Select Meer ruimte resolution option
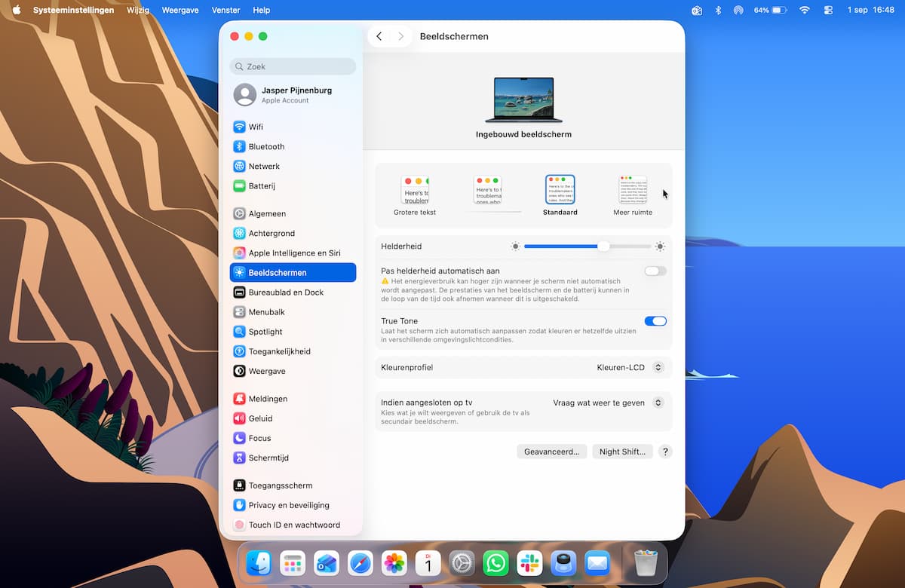 [x=633, y=195]
